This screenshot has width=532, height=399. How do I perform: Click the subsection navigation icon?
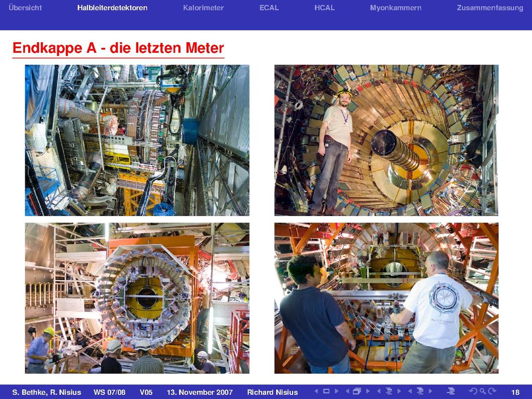(x=389, y=391)
